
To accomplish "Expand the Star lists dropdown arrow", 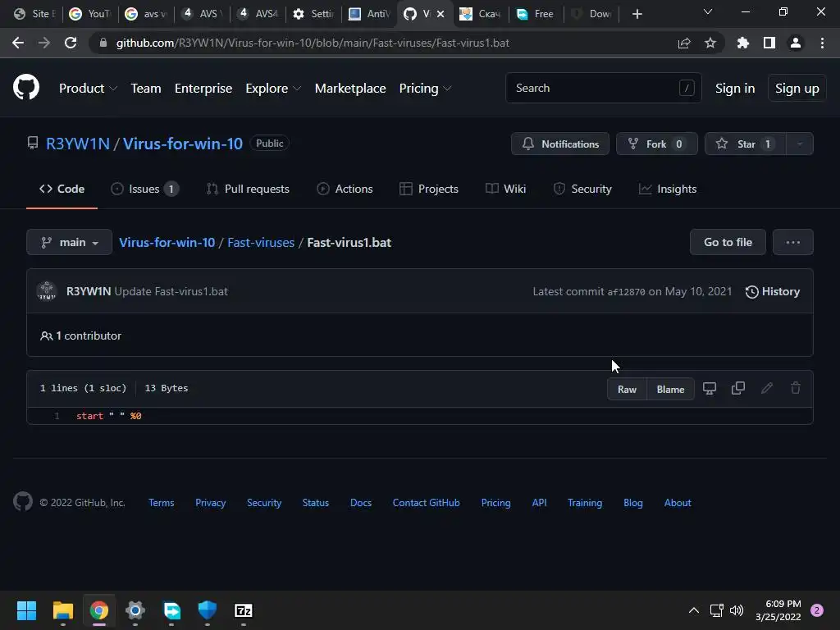I will click(799, 144).
